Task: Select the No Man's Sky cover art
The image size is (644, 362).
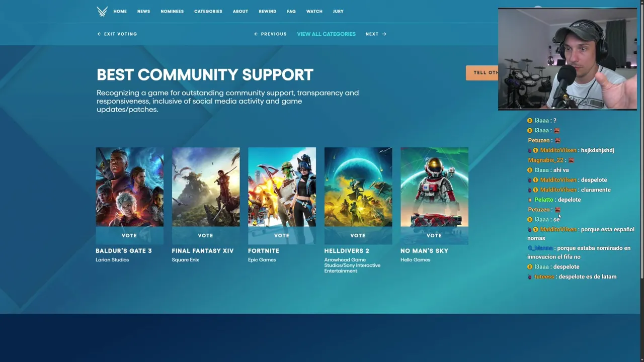Action: click(434, 187)
